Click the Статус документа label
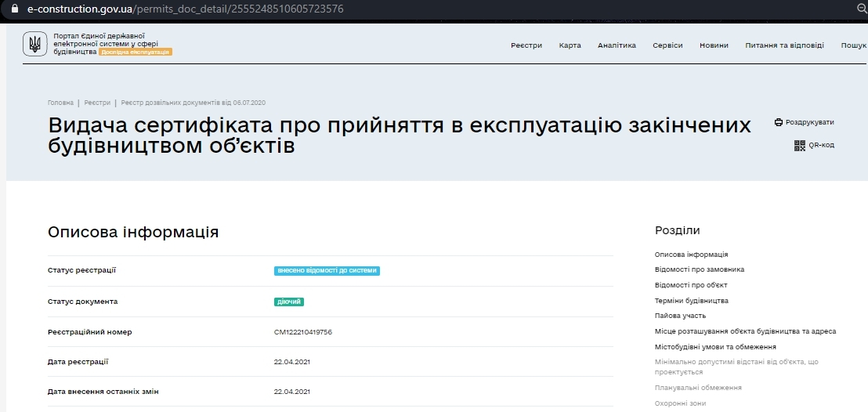The height and width of the screenshot is (412, 868). [83, 302]
